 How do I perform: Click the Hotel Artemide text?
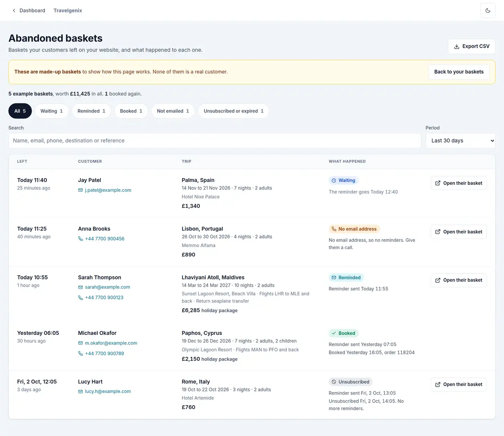(x=197, y=398)
